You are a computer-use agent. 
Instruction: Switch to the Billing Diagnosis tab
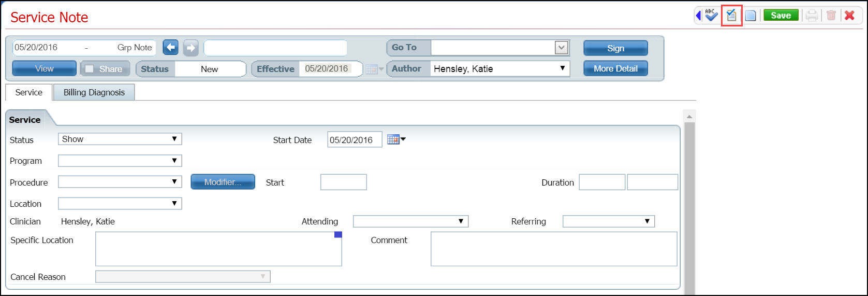(94, 92)
